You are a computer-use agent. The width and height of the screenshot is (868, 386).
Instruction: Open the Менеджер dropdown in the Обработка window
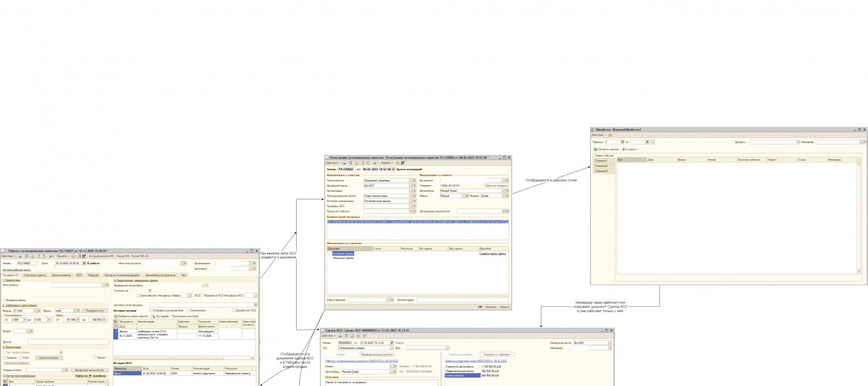[x=861, y=142]
